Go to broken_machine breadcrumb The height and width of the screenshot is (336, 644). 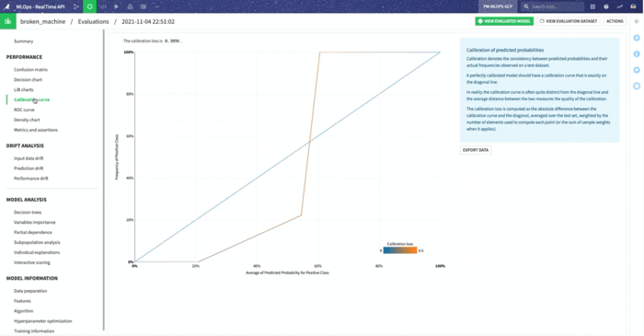pos(42,21)
